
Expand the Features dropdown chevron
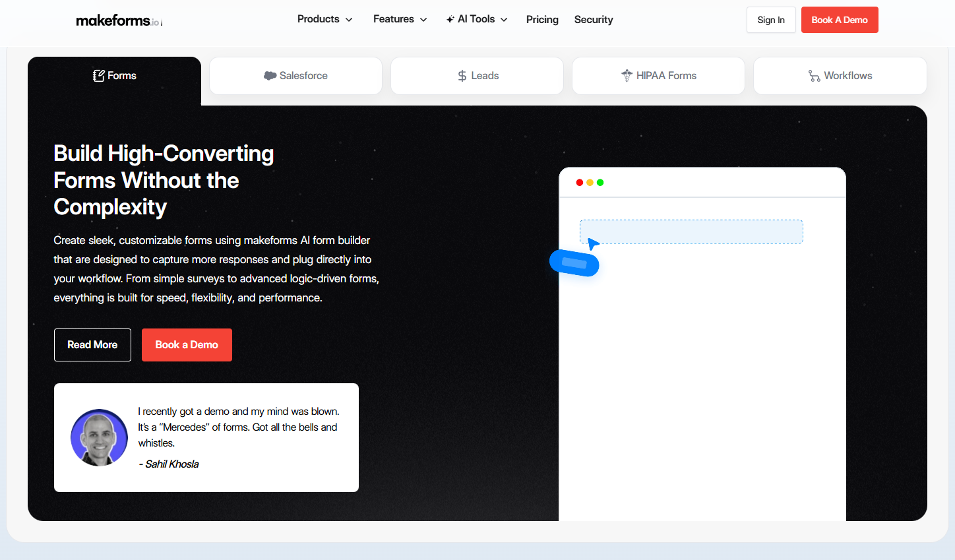[x=423, y=20]
